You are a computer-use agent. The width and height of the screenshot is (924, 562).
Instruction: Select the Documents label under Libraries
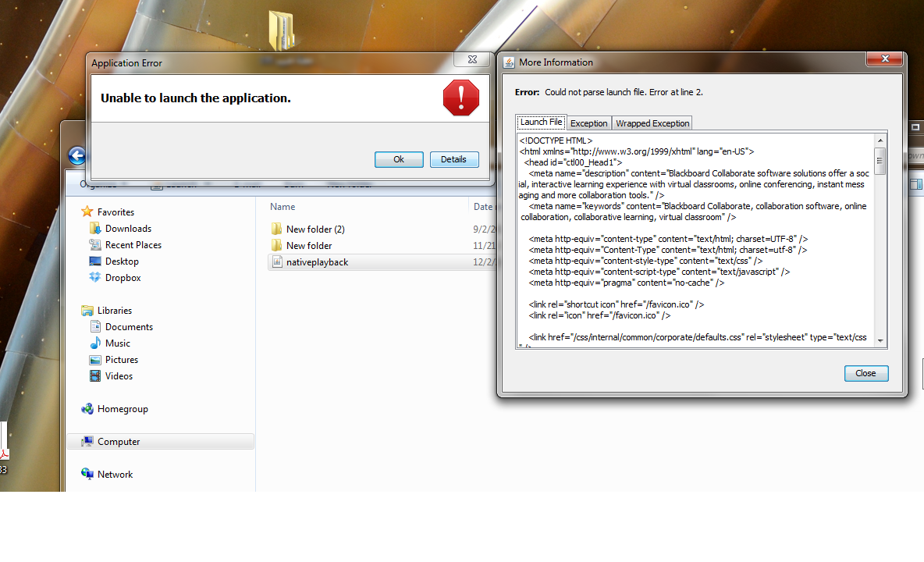[129, 327]
